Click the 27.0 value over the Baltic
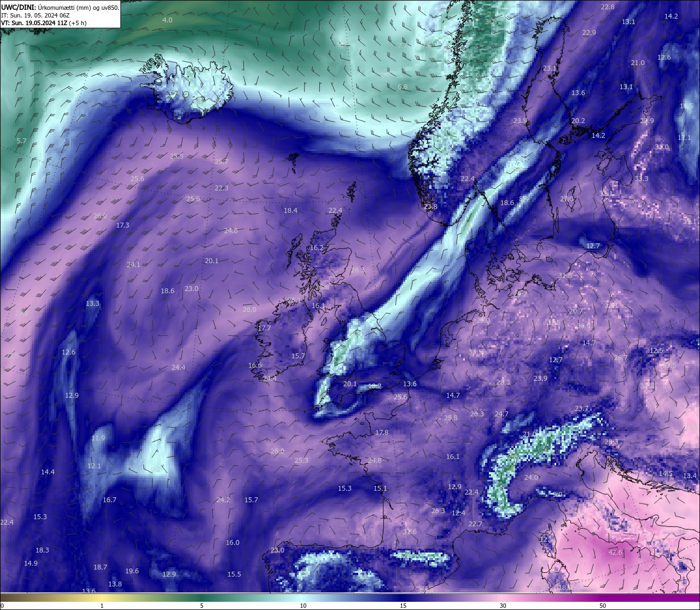 [567, 199]
